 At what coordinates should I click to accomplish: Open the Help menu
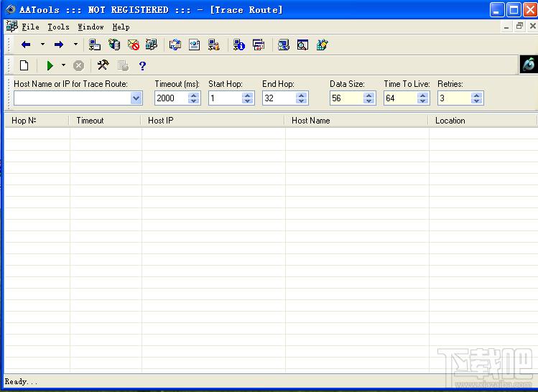tap(121, 27)
